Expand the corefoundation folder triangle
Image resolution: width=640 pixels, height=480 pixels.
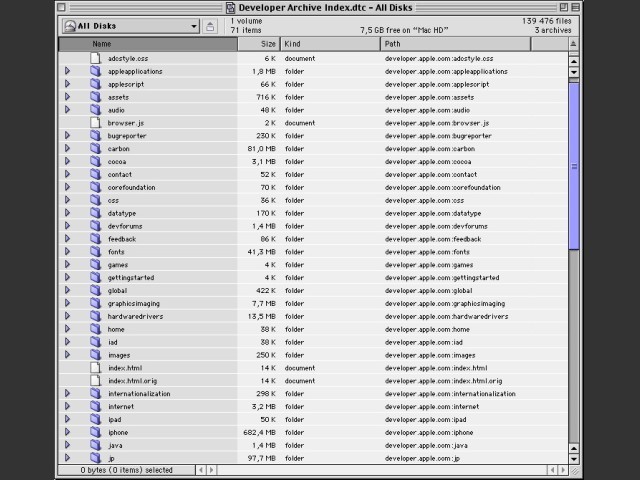click(x=67, y=187)
